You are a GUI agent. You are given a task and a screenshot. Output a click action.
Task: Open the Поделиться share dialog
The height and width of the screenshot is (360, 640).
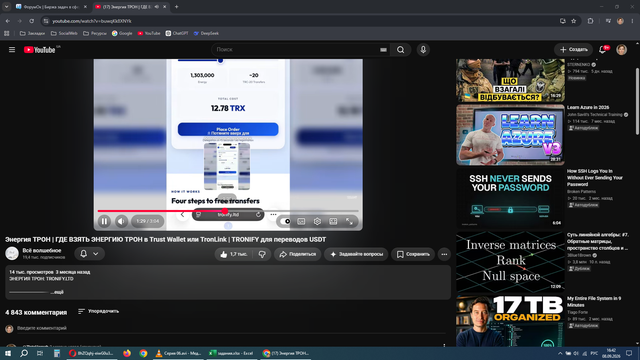(298, 254)
